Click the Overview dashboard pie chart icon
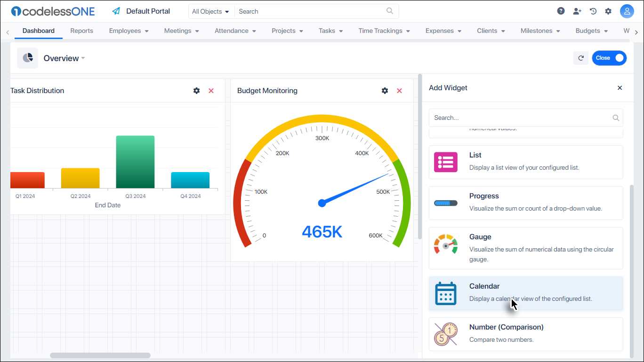Viewport: 644px width, 362px height. [x=27, y=58]
